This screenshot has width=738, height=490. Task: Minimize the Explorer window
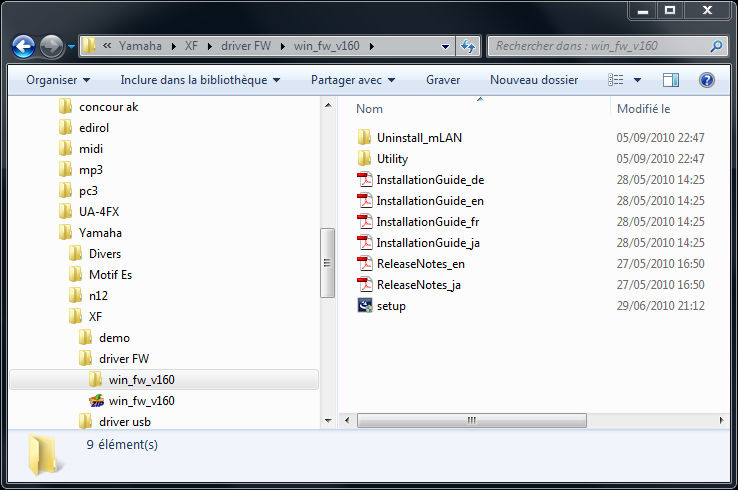click(643, 10)
